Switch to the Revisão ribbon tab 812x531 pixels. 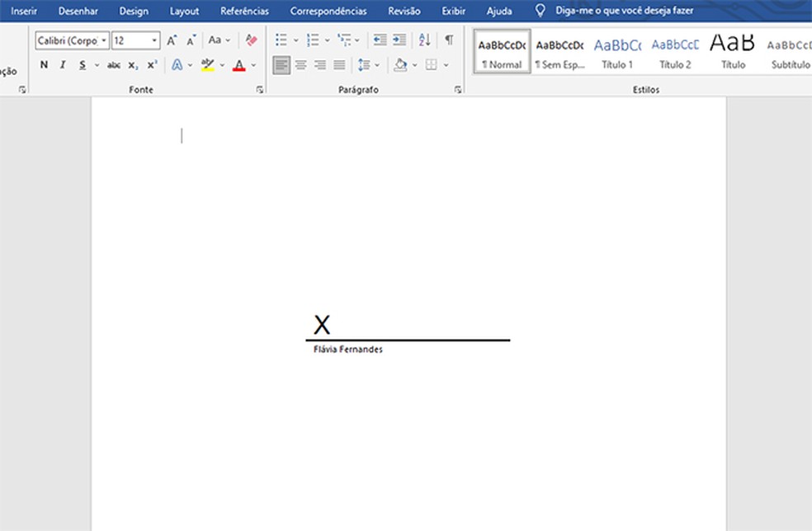coord(404,11)
